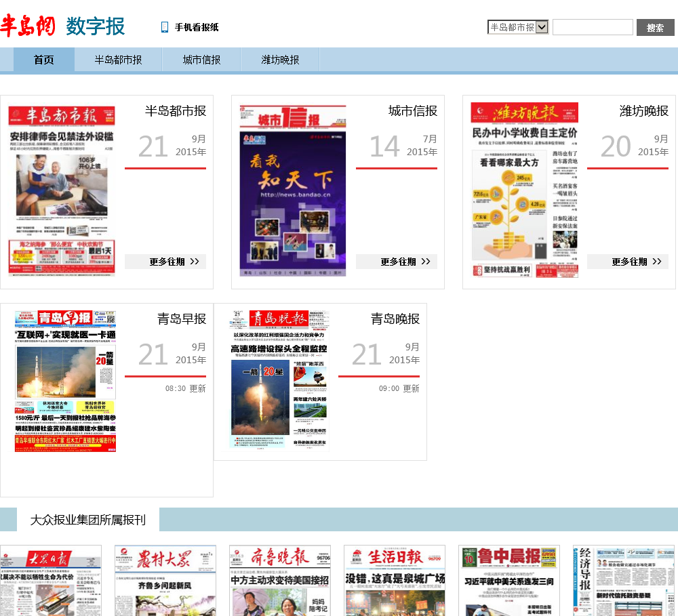Click the date 14 on 城市信报 card
The width and height of the screenshot is (678, 616).
[384, 146]
